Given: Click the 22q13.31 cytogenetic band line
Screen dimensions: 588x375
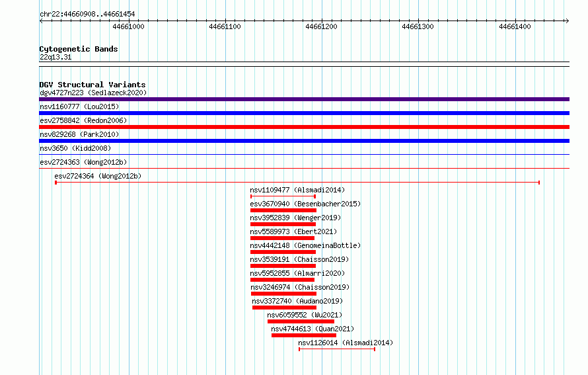Looking at the screenshot, I should pos(304,64).
